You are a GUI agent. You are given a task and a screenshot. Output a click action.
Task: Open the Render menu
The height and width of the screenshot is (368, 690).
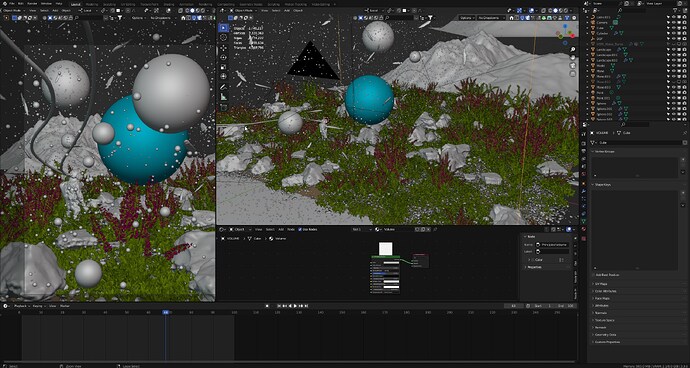(32, 3)
